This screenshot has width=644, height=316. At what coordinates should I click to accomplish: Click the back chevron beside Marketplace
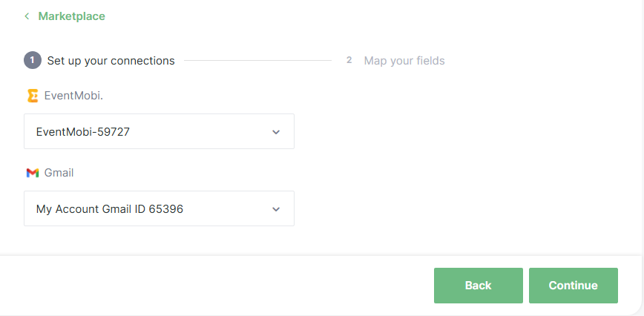tap(27, 16)
